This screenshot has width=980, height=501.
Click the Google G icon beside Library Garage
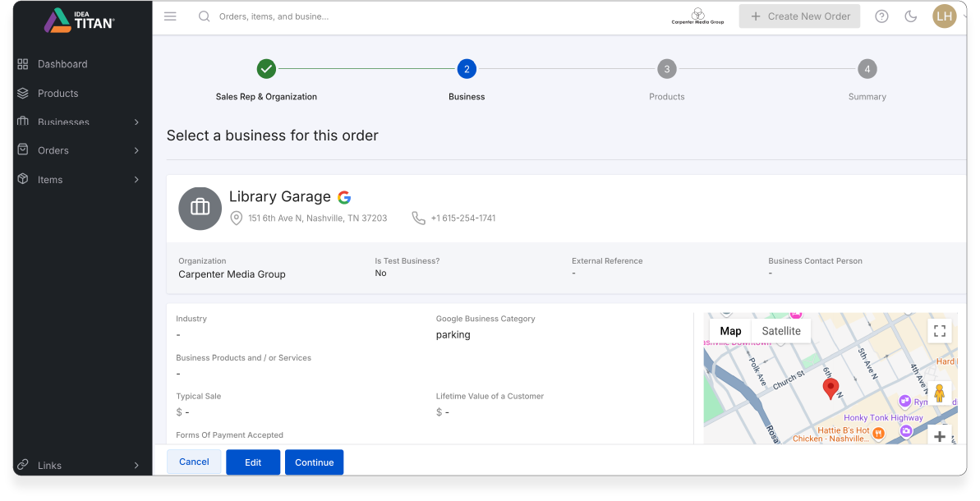[344, 197]
